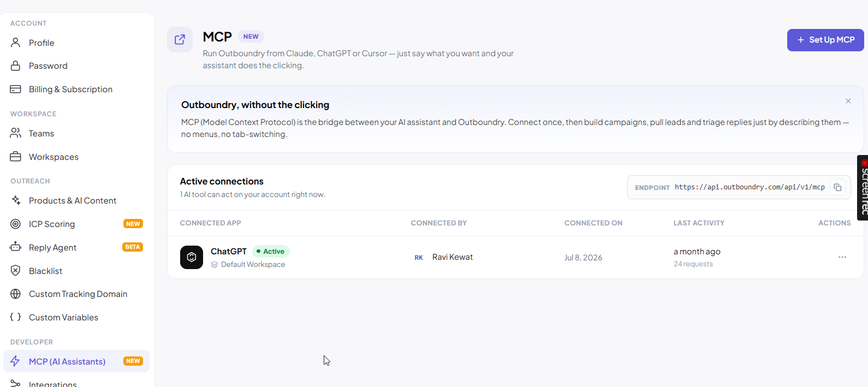Image resolution: width=868 pixels, height=387 pixels.
Task: Click the Connected On column header
Action: click(593, 223)
